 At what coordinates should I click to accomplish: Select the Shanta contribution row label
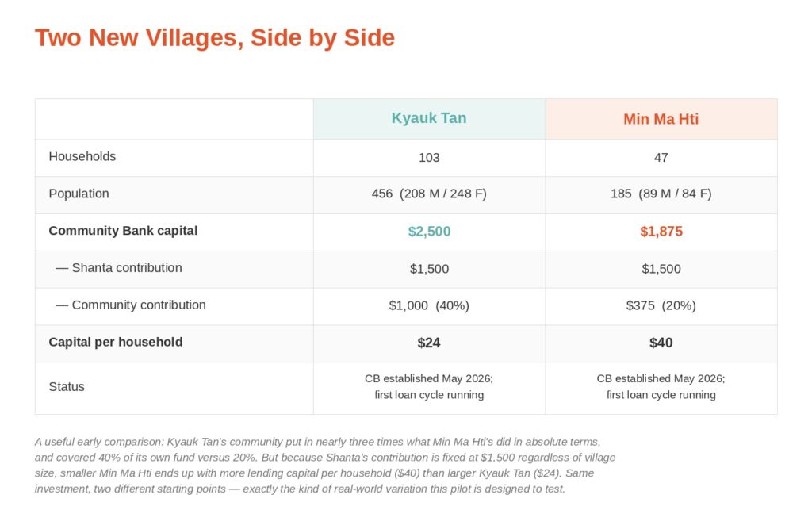tap(119, 268)
